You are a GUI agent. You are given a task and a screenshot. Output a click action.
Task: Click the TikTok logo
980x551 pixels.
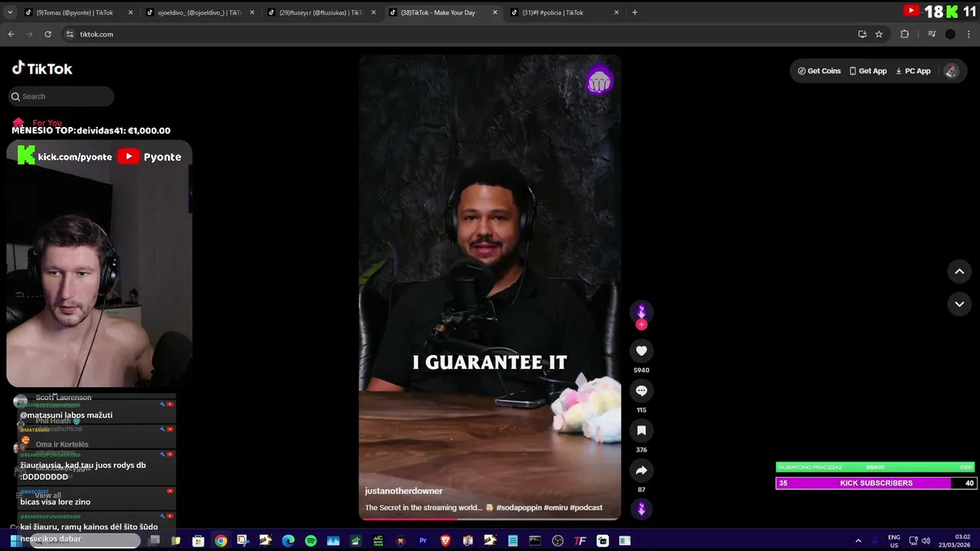coord(42,68)
